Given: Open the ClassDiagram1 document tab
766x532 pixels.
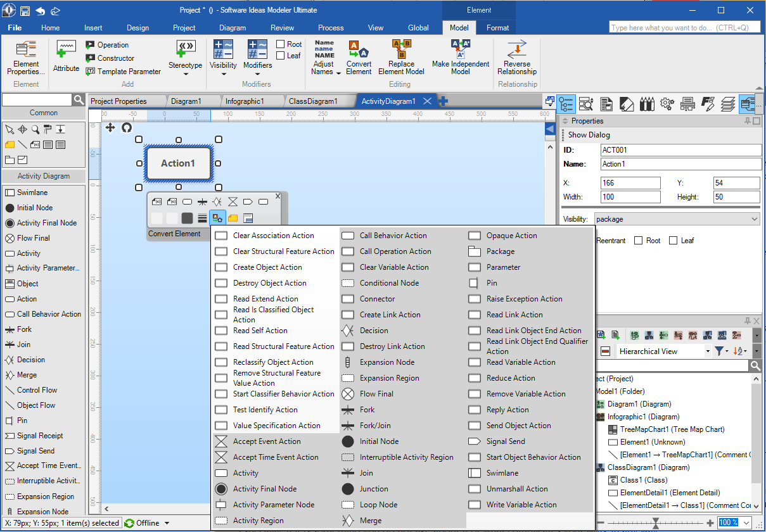Looking at the screenshot, I should pyautogui.click(x=313, y=101).
